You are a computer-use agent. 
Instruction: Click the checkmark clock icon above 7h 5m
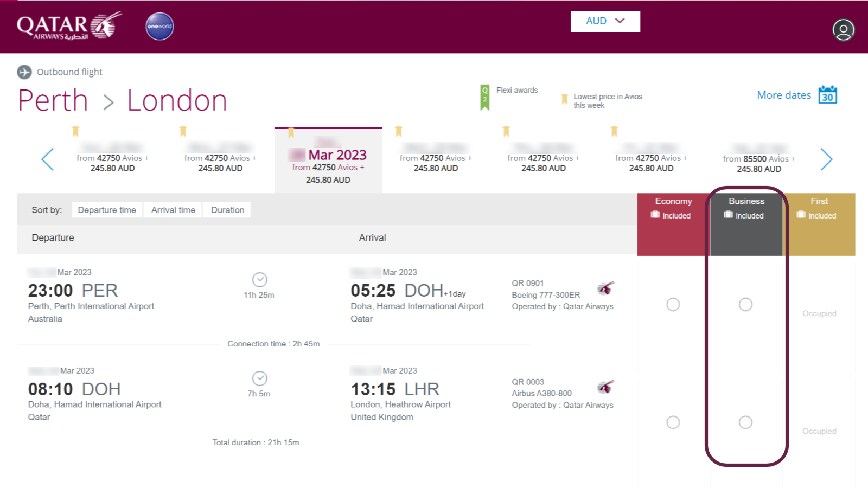tap(260, 378)
